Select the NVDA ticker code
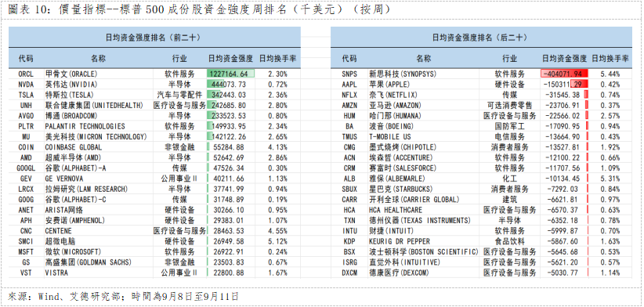The height and width of the screenshot is (307, 644). (x=26, y=85)
